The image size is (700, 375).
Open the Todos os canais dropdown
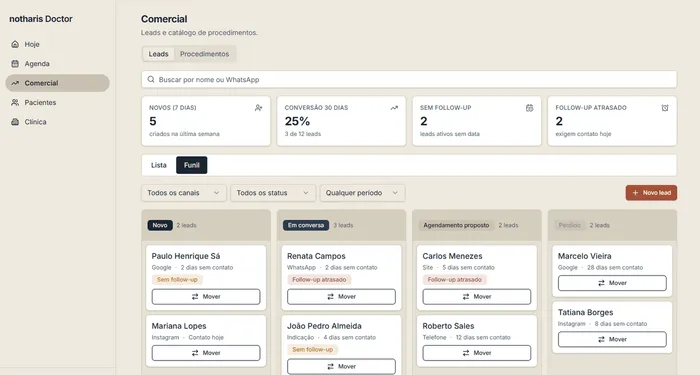click(184, 193)
